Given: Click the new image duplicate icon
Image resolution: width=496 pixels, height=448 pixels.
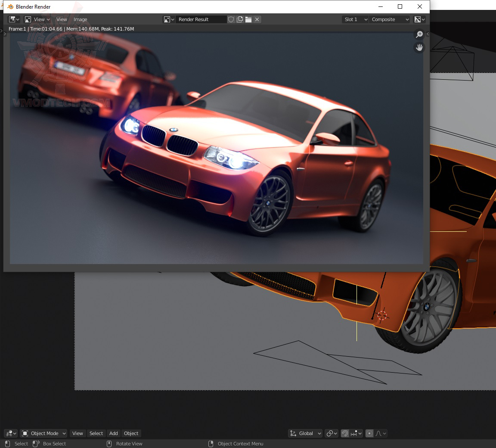Looking at the screenshot, I should (240, 20).
